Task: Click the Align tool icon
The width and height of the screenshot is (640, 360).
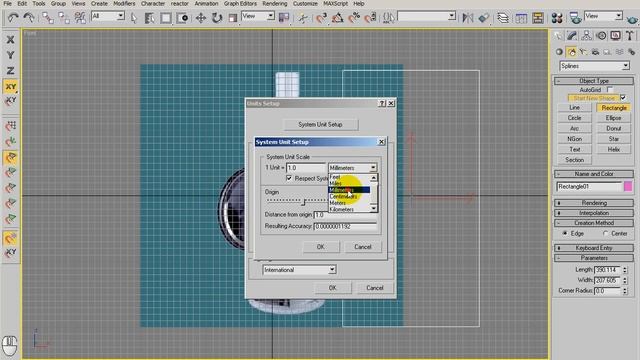Action: tap(484, 18)
